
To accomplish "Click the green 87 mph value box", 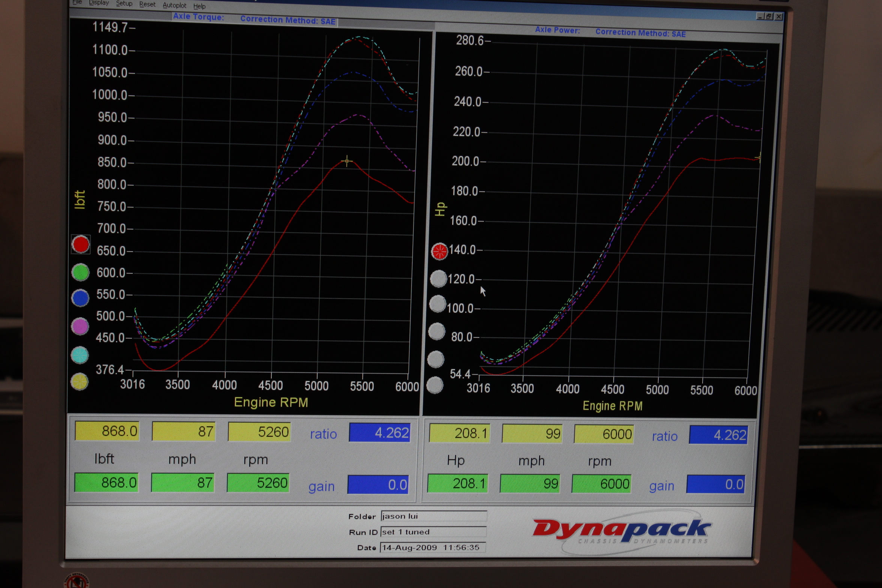I will click(x=183, y=483).
